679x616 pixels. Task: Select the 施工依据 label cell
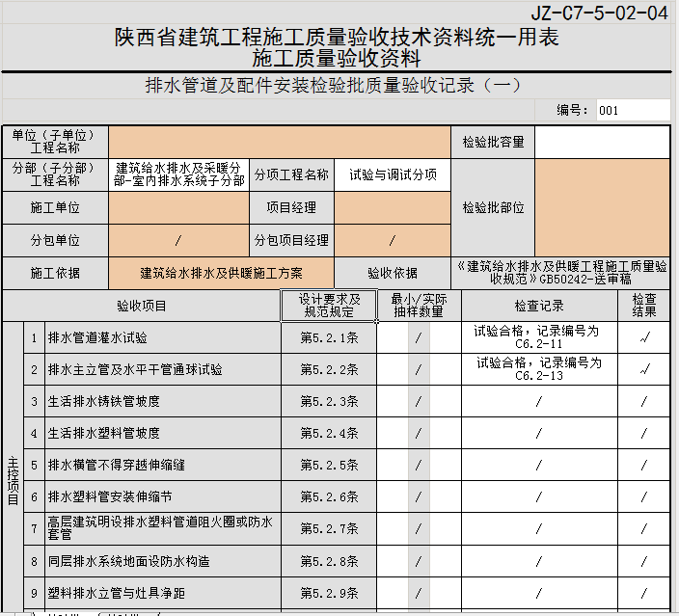point(55,273)
